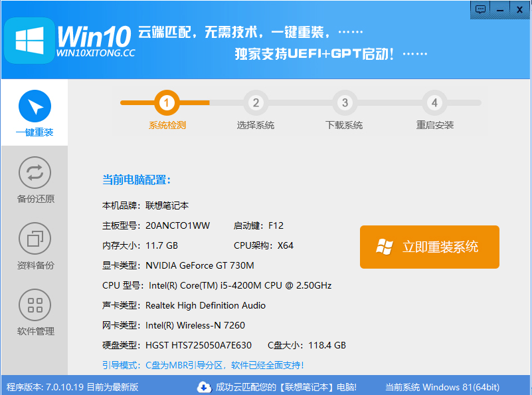The image size is (532, 395).
Task: Click CPU架构: X64 value
Action: pyautogui.click(x=264, y=245)
